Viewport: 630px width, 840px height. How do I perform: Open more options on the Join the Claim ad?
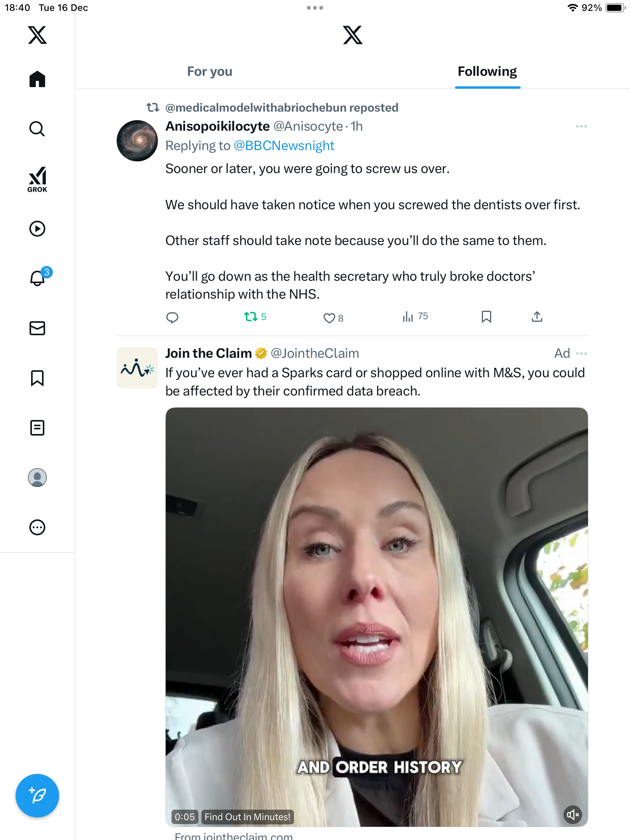pos(581,353)
